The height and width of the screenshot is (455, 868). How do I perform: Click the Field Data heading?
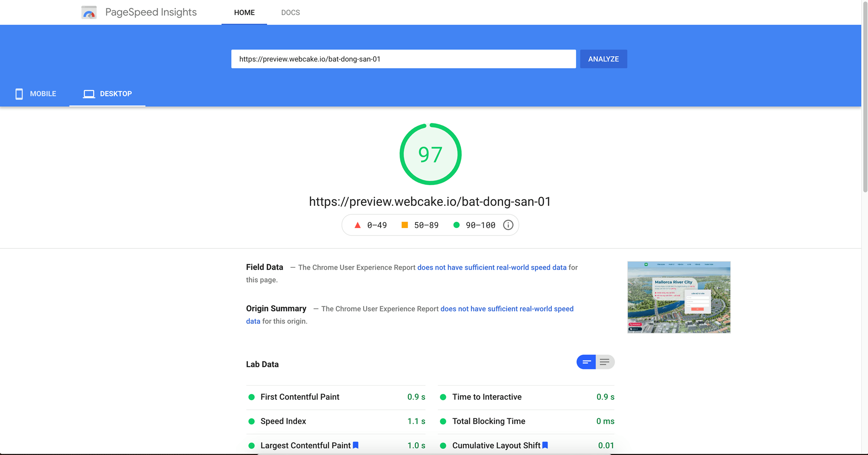[264, 267]
